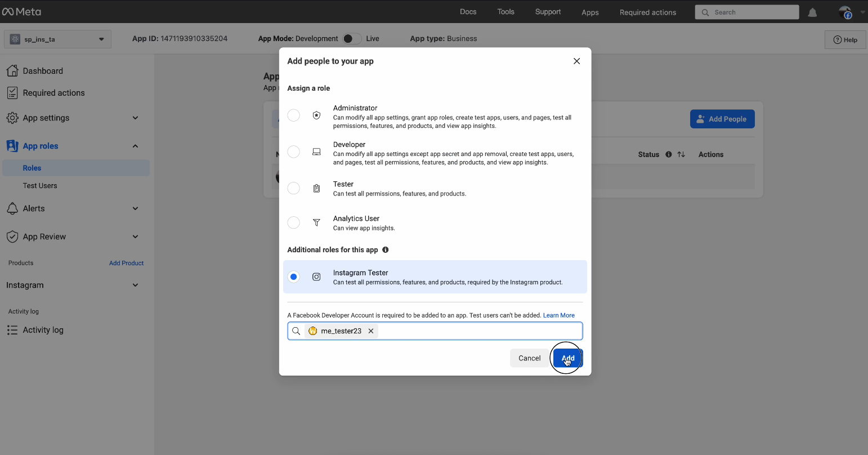The height and width of the screenshot is (455, 868).
Task: Select the Developer role radio button
Action: [293, 151]
